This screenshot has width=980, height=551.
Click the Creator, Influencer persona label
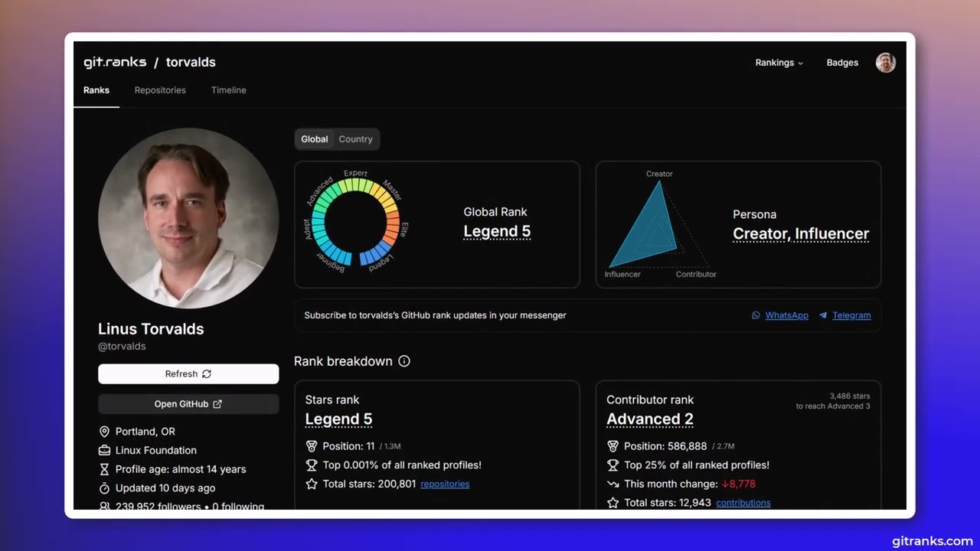pyautogui.click(x=801, y=234)
